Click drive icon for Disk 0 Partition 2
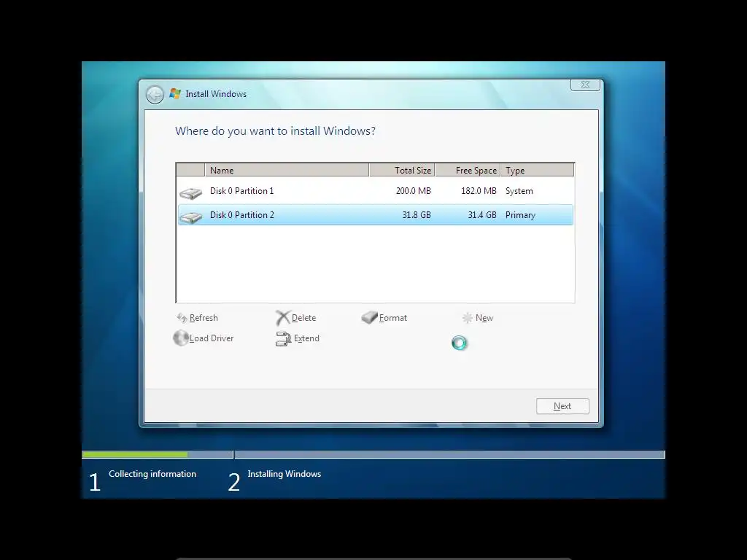The height and width of the screenshot is (560, 747). tap(190, 217)
